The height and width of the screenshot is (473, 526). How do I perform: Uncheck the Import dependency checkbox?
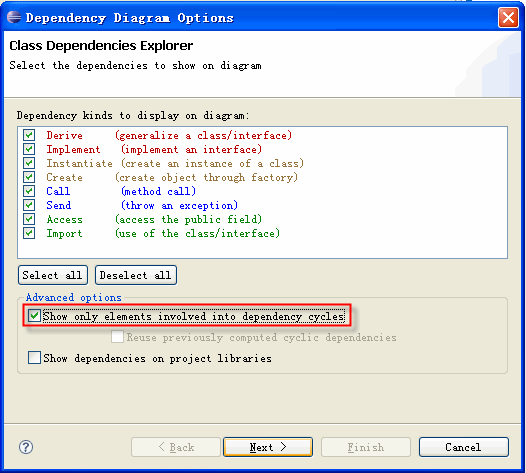[29, 233]
